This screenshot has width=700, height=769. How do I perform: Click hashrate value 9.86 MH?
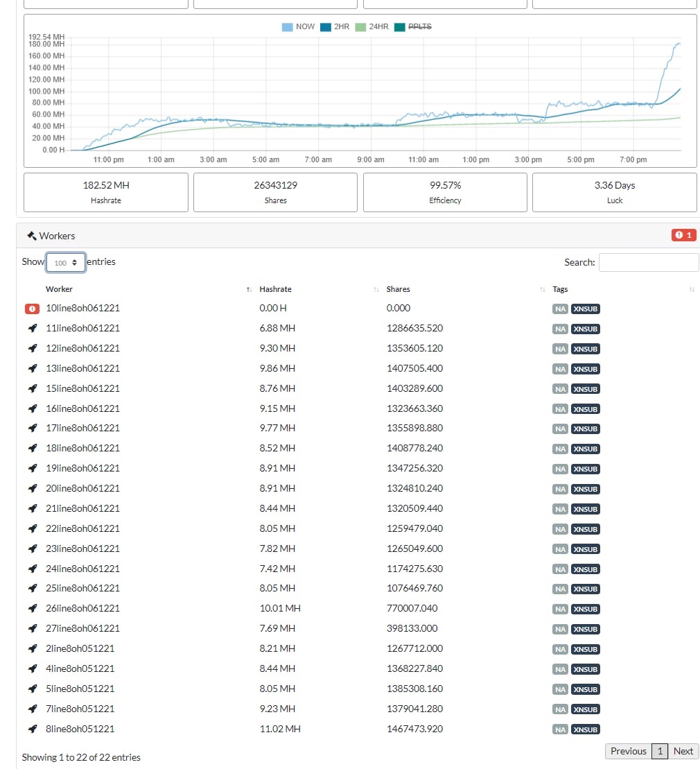click(277, 369)
